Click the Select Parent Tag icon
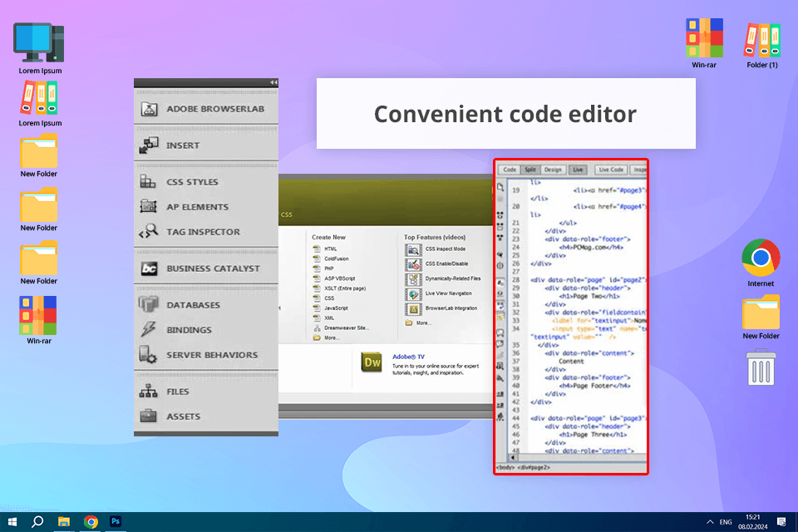This screenshot has width=798, height=532. 500,254
